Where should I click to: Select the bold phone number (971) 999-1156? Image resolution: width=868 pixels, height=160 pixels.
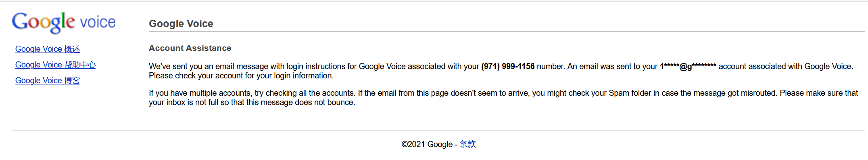[508, 66]
